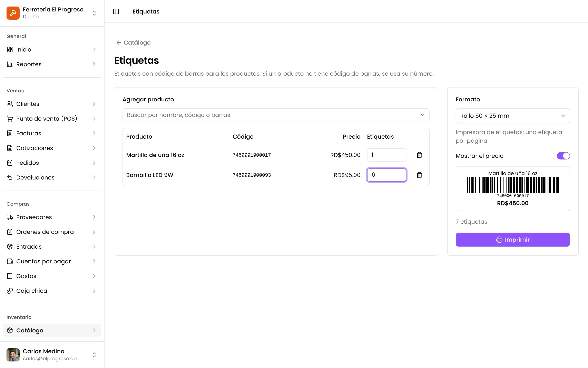Click the Reportes chart icon
The height and width of the screenshot is (368, 588).
pyautogui.click(x=10, y=64)
